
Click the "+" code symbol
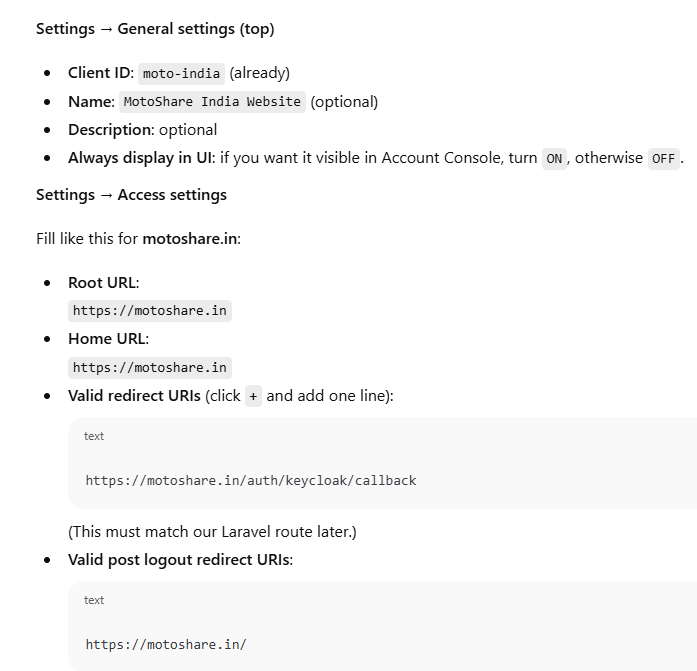[253, 396]
